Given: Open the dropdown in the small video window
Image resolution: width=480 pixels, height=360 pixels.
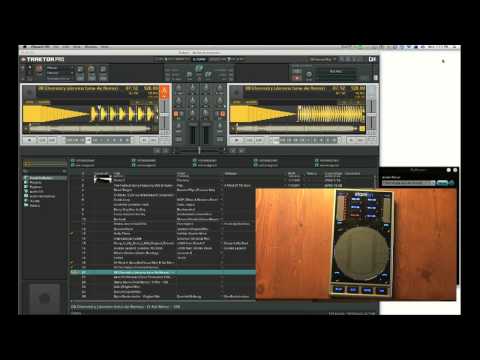Looking at the screenshot, I should tap(409, 183).
